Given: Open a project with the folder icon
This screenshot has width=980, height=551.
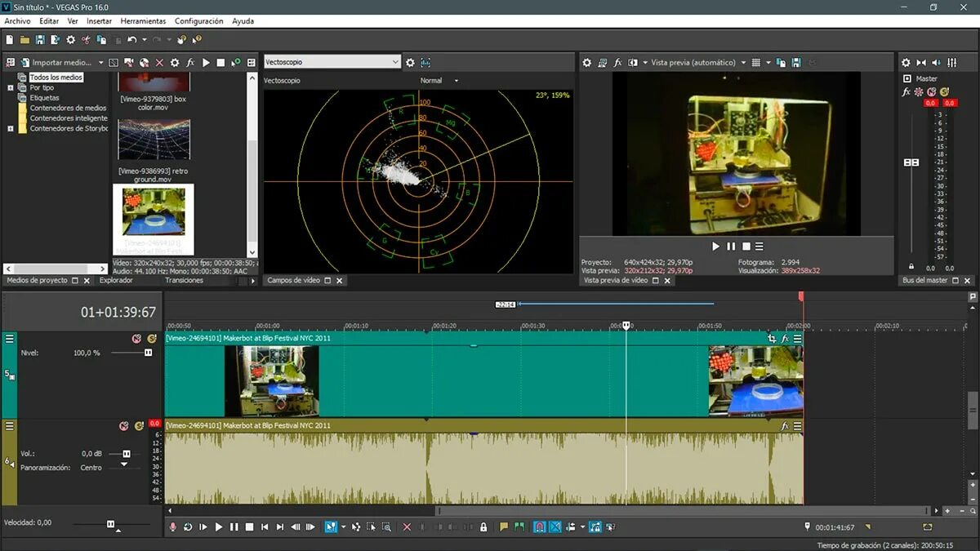Looking at the screenshot, I should click(24, 39).
